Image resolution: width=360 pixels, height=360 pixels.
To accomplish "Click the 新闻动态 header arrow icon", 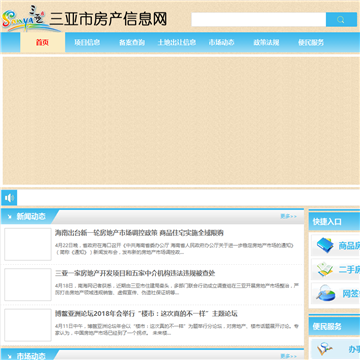I will click(9, 217).
